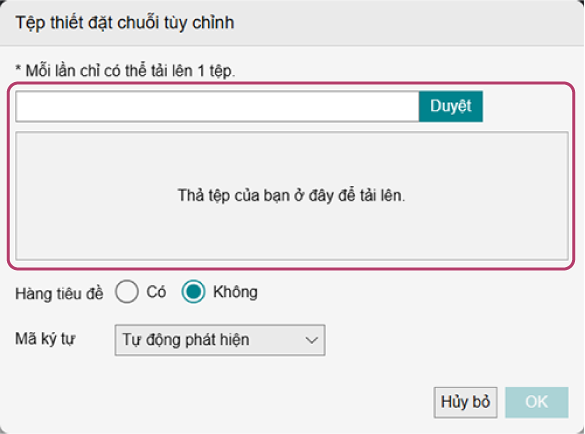
Task: Click Tự động phát hiện text
Action: 186,340
